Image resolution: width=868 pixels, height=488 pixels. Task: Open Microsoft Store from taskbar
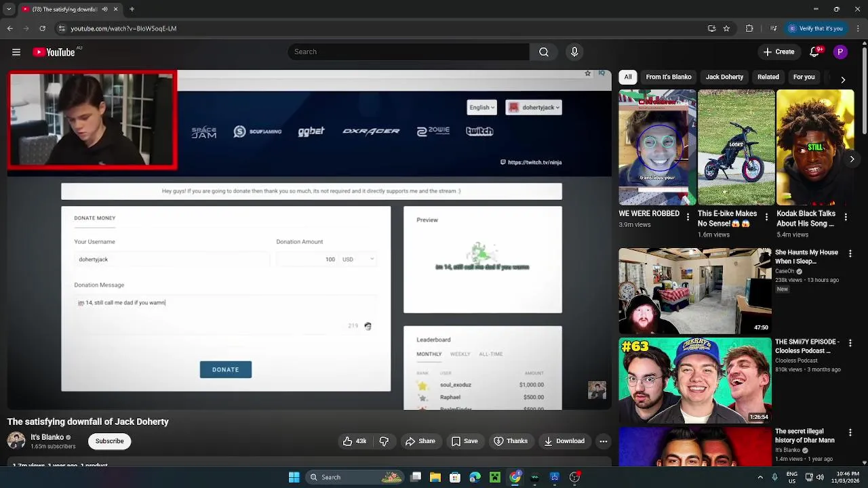(x=455, y=477)
